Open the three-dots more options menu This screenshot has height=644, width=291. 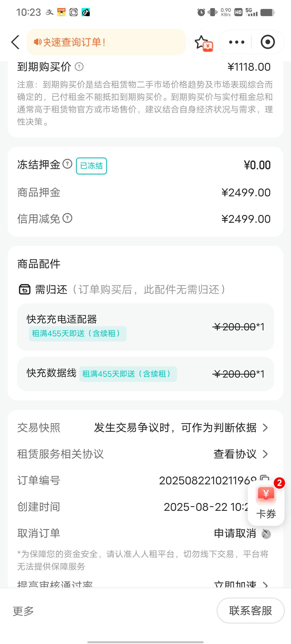(236, 42)
